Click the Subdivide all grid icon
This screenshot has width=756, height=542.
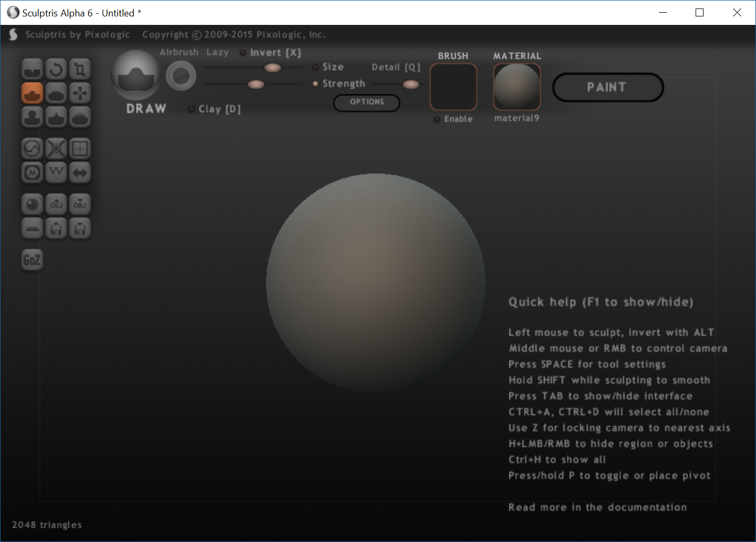[80, 148]
